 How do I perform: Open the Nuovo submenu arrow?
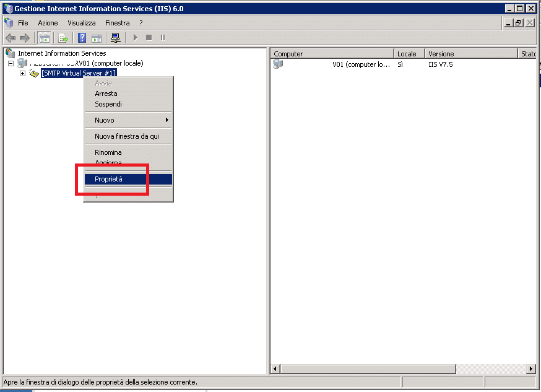point(167,120)
